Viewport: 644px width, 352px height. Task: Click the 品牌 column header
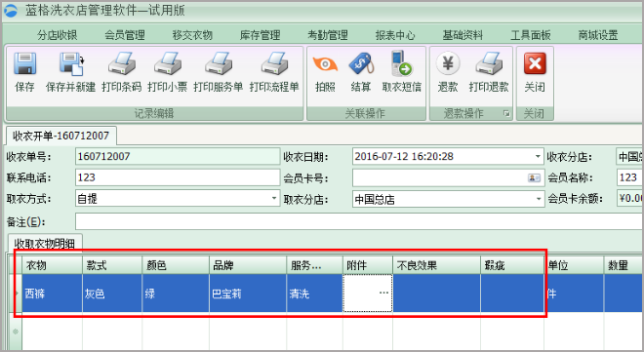[x=248, y=265]
